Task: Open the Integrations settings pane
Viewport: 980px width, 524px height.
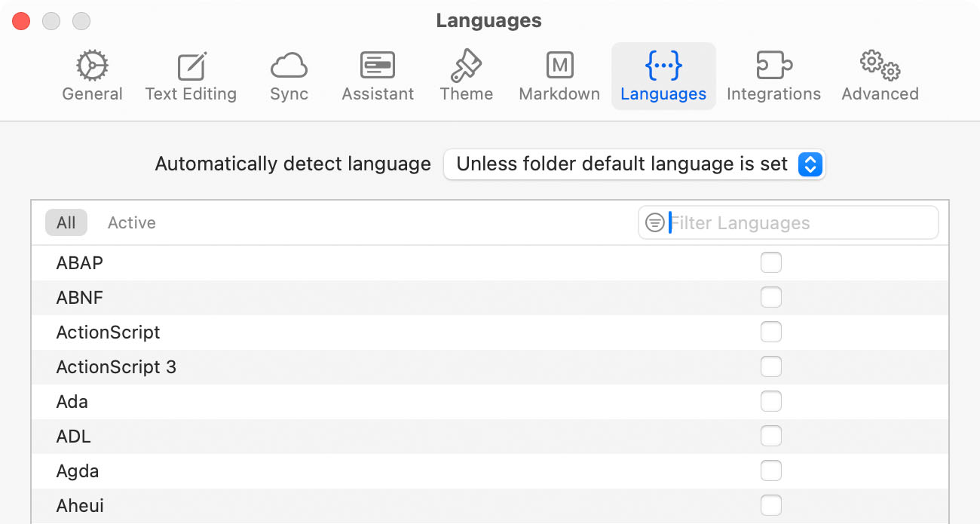Action: 773,74
